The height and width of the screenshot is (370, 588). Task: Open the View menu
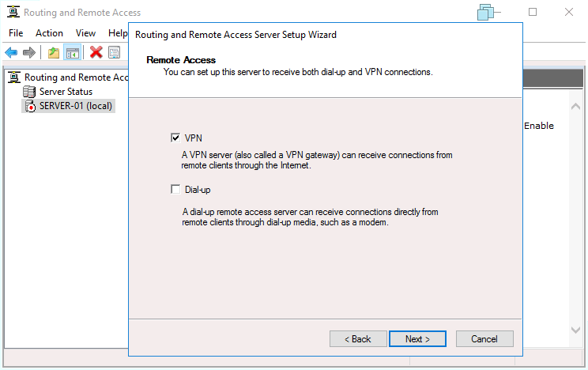(85, 33)
